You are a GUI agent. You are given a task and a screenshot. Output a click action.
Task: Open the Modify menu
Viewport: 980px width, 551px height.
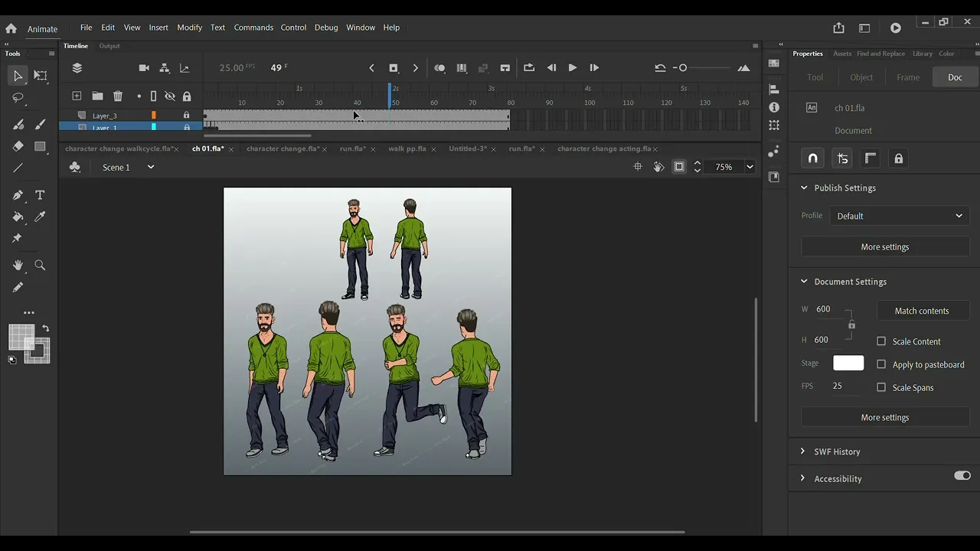189,28
